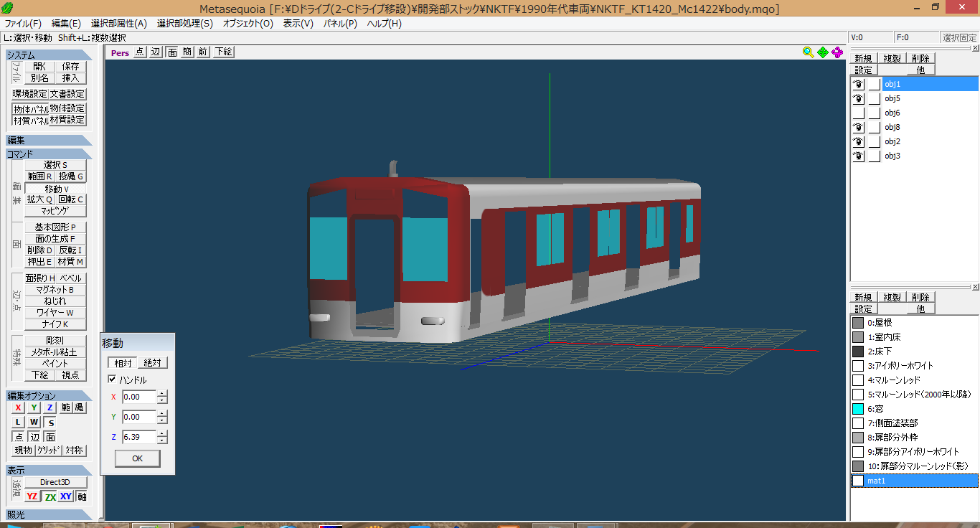Toggle simple display button 簡 in view toolbar
This screenshot has height=528, width=980.
[x=187, y=52]
